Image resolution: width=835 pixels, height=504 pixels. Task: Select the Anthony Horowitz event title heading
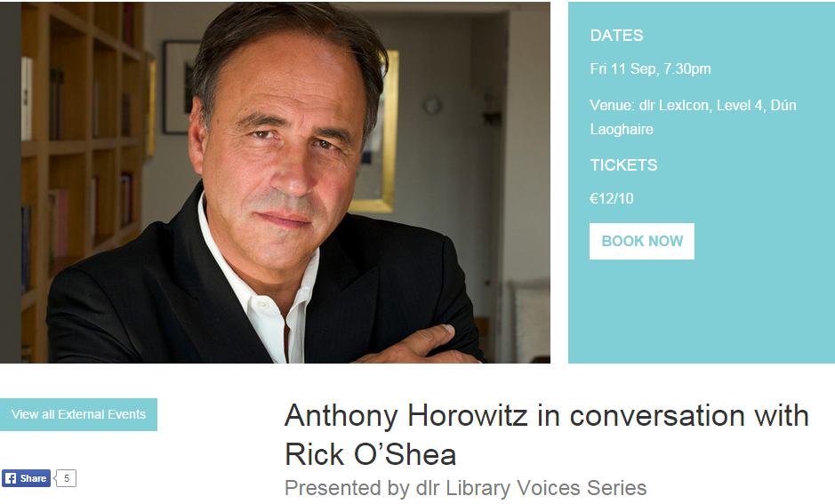point(546,435)
